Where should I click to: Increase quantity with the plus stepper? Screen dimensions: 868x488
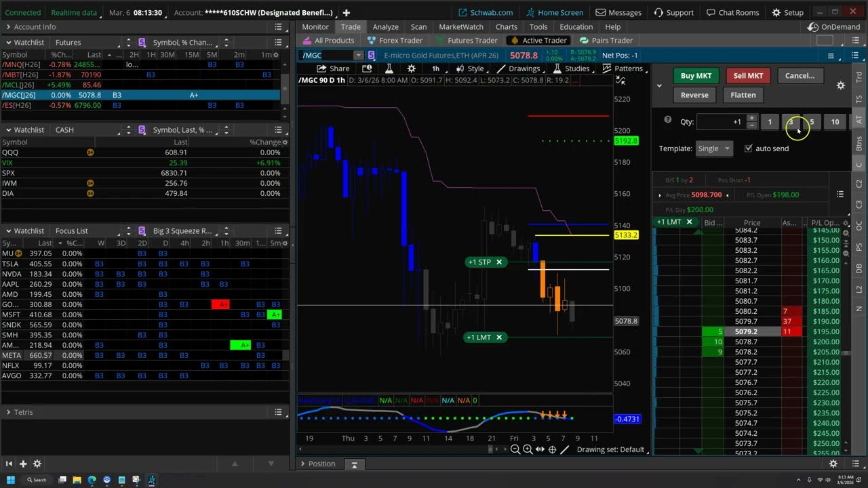click(x=751, y=118)
